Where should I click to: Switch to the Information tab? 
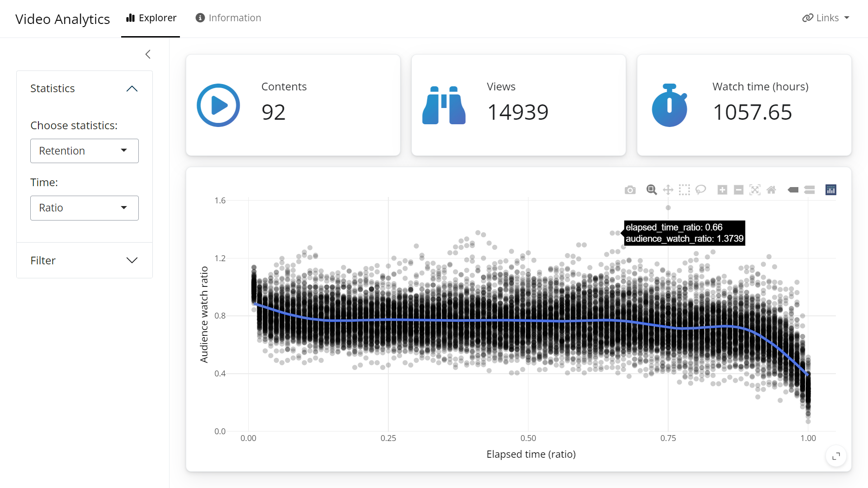(228, 18)
